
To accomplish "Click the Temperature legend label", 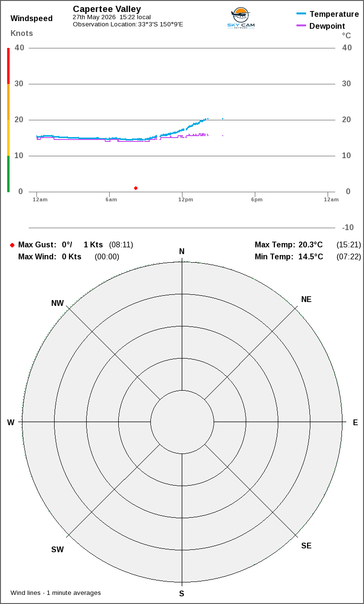I will click(334, 14).
